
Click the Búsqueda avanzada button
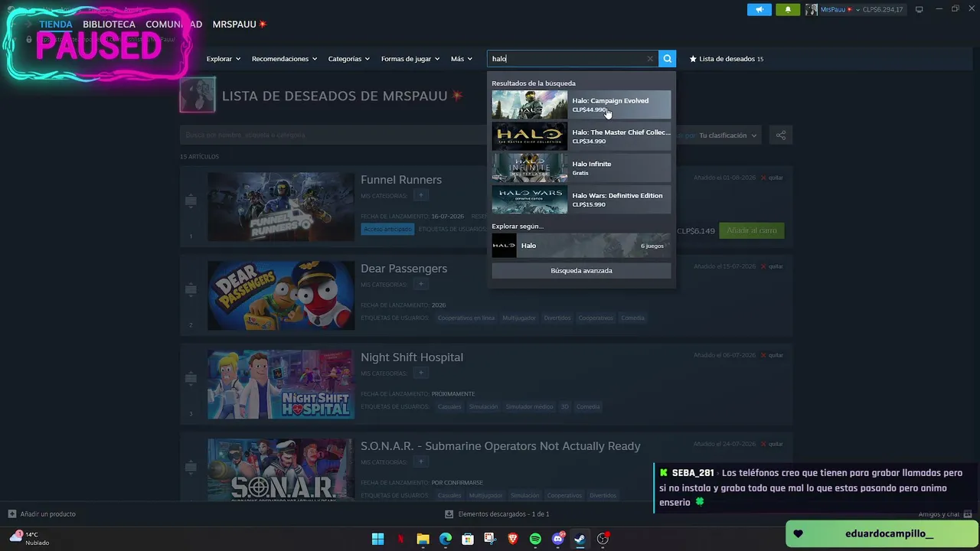click(581, 271)
